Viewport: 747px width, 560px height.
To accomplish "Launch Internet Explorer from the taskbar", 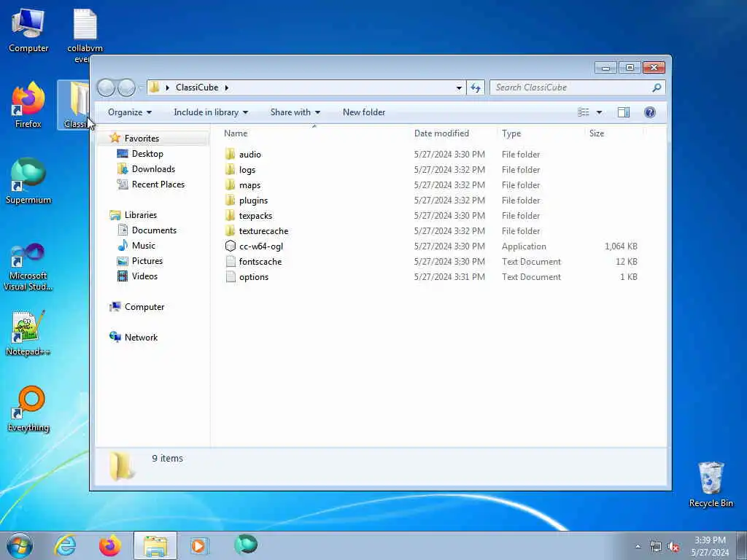I will 65,545.
